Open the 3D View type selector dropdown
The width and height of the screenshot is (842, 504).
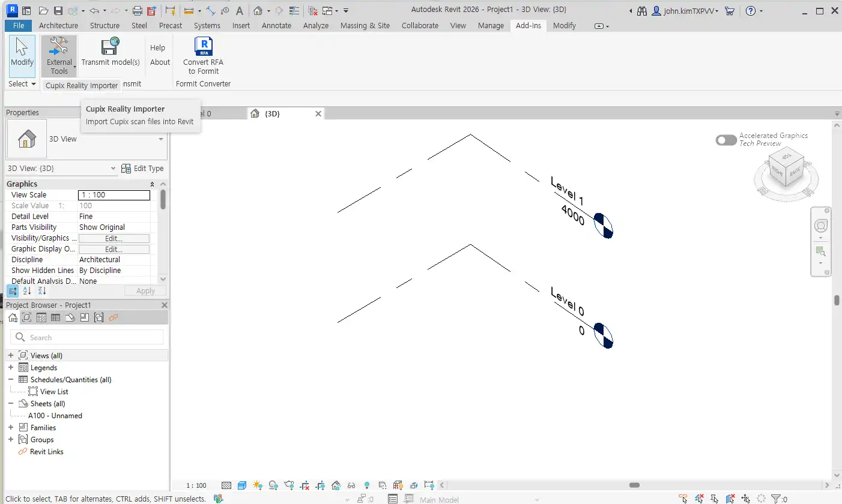point(161,139)
